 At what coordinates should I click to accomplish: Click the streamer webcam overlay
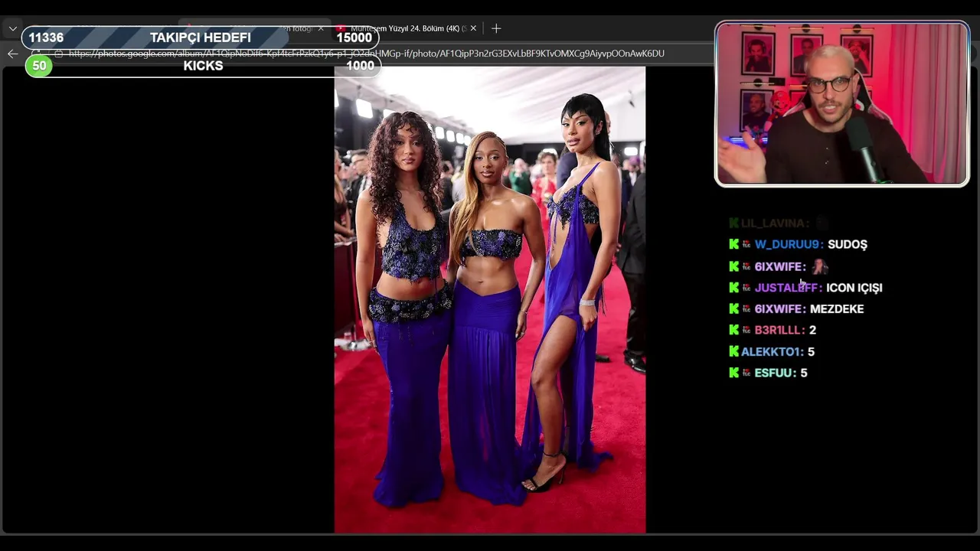(x=842, y=104)
